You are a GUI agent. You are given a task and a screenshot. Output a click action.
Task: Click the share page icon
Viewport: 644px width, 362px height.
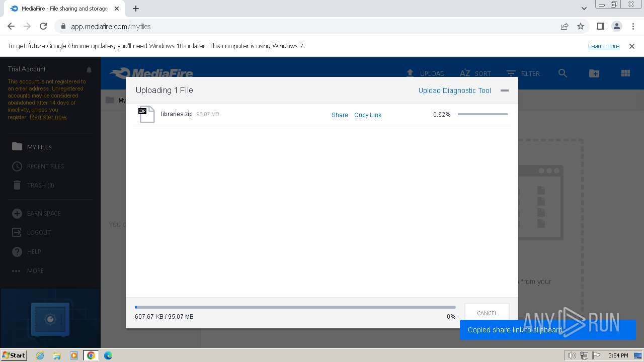(565, 27)
